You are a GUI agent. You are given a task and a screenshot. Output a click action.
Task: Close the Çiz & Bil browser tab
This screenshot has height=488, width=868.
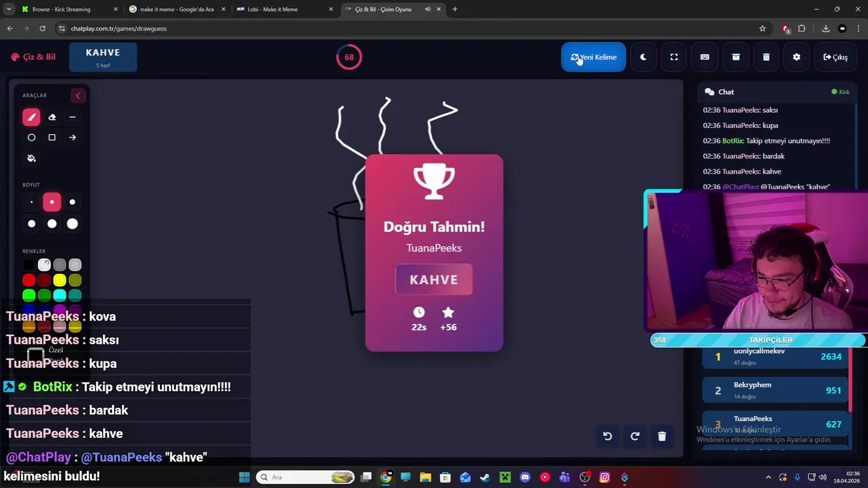439,9
